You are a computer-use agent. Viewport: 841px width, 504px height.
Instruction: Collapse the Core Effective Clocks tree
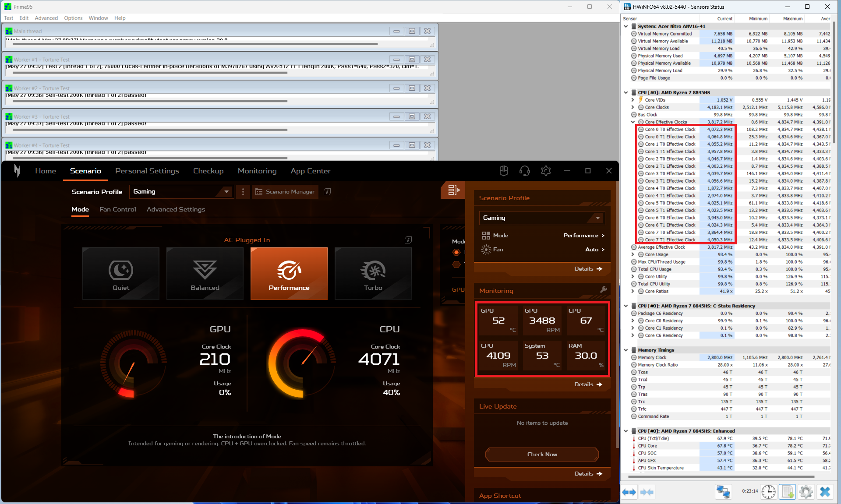tap(633, 122)
